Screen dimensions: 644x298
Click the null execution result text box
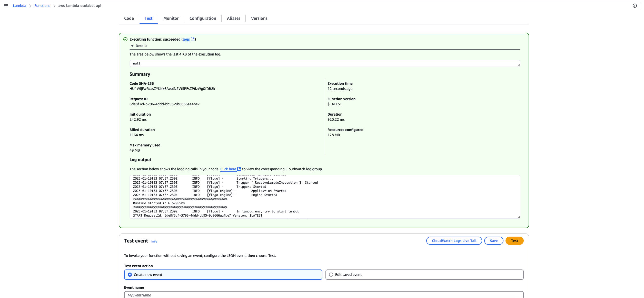coord(325,63)
